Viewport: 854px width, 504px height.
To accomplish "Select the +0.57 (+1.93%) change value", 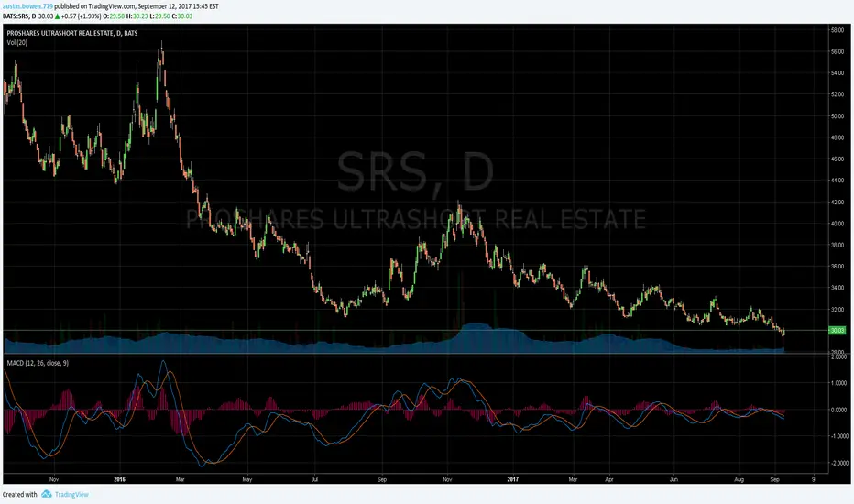I will click(81, 16).
